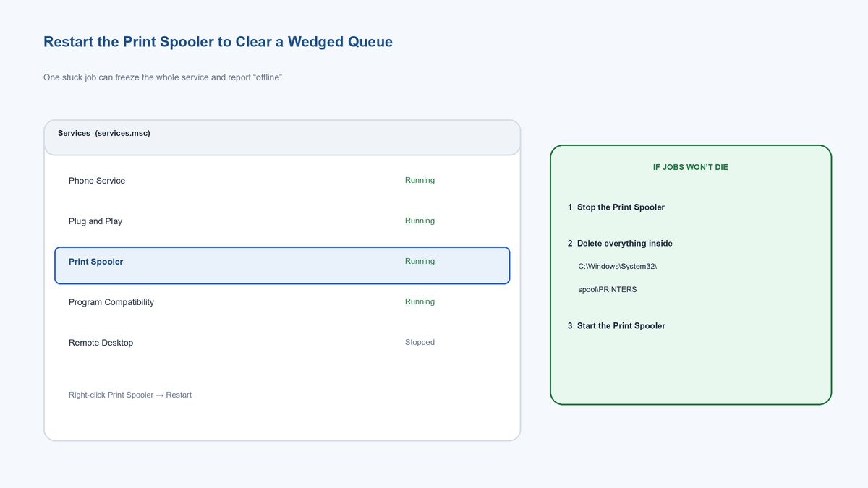Click the Stopped status of Remote Desktop

420,342
